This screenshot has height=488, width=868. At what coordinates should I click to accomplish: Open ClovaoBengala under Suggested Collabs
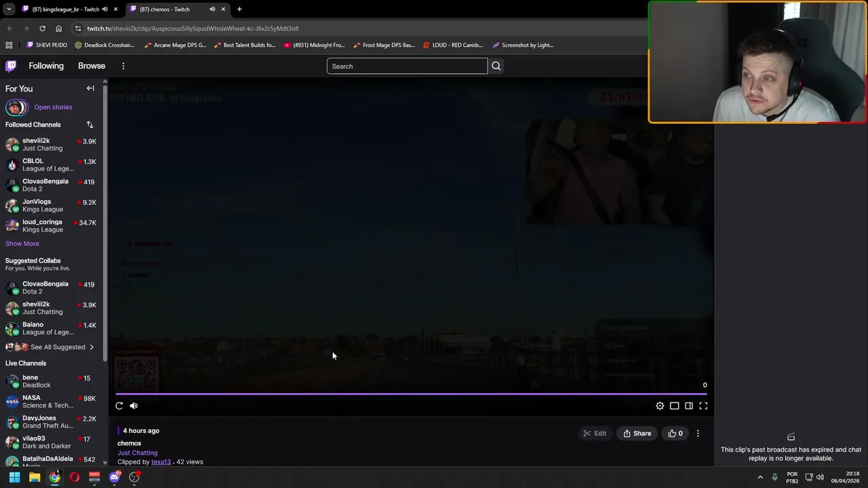pos(51,287)
